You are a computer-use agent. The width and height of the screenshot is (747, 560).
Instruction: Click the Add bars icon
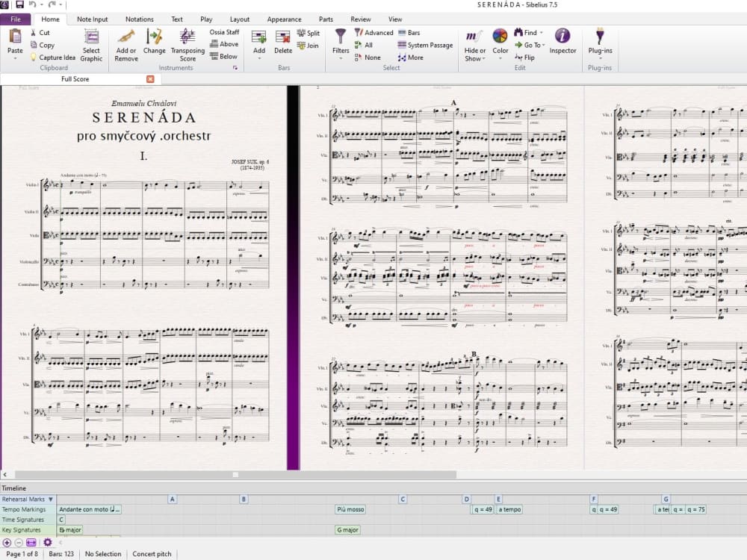258,37
